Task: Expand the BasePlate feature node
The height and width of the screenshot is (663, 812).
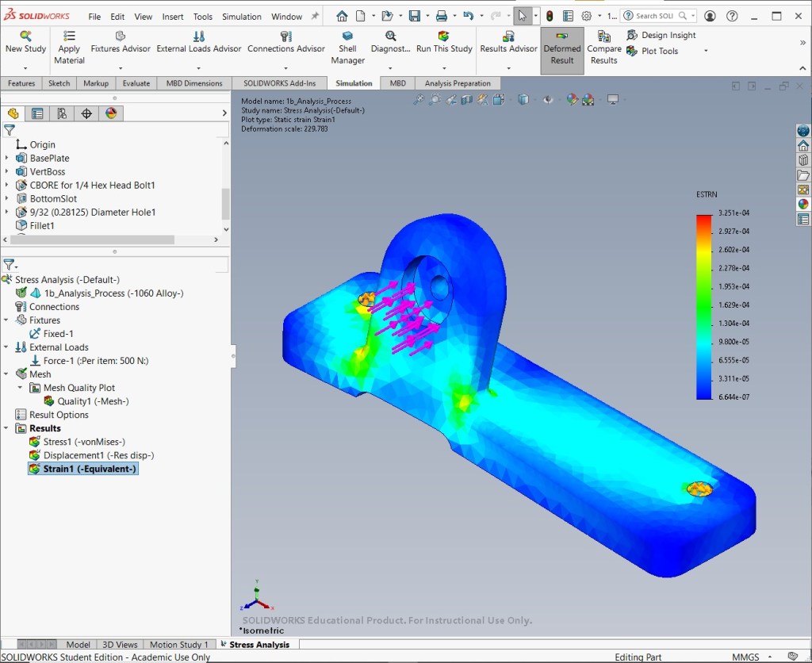Action: click(6, 158)
